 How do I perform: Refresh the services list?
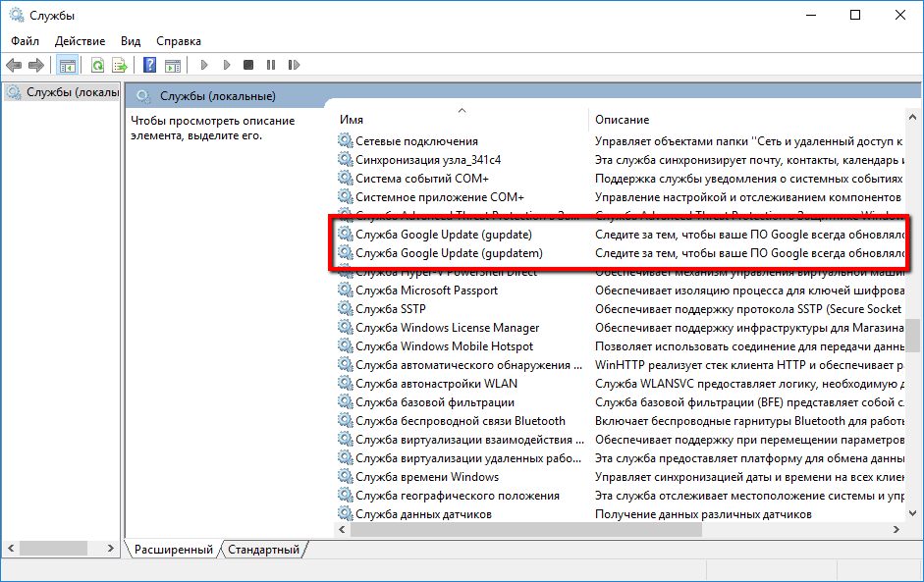[x=97, y=65]
